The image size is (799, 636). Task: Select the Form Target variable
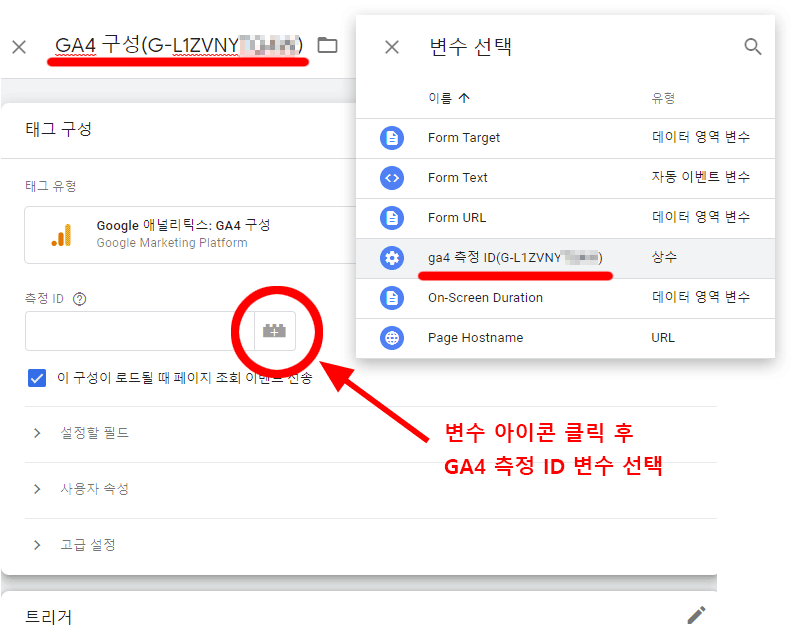(565, 138)
